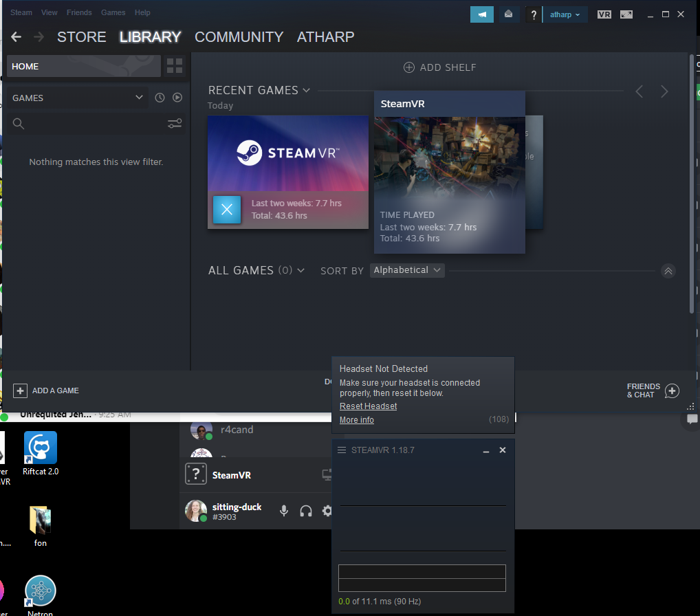Viewport: 700px width, 616px height.
Task: Switch to the COMMUNITY tab
Action: tap(239, 37)
